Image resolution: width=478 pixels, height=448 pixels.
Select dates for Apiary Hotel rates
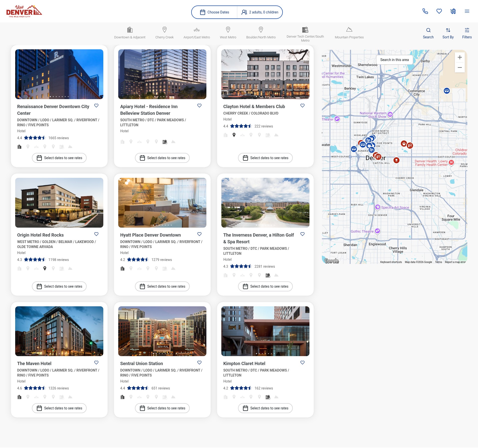click(162, 158)
